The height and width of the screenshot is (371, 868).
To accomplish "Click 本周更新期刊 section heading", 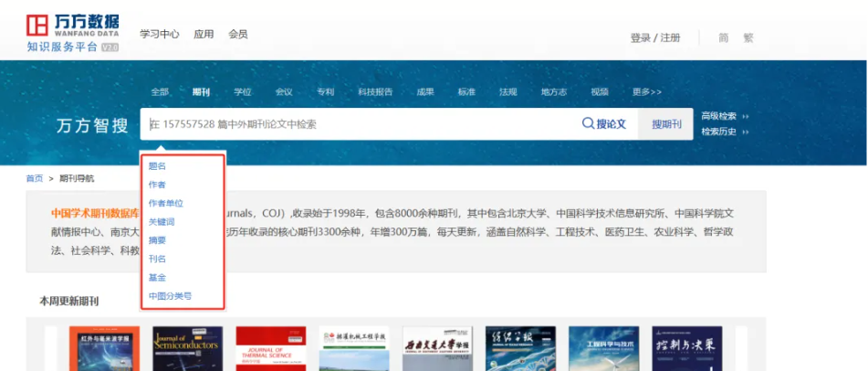I will tap(68, 302).
